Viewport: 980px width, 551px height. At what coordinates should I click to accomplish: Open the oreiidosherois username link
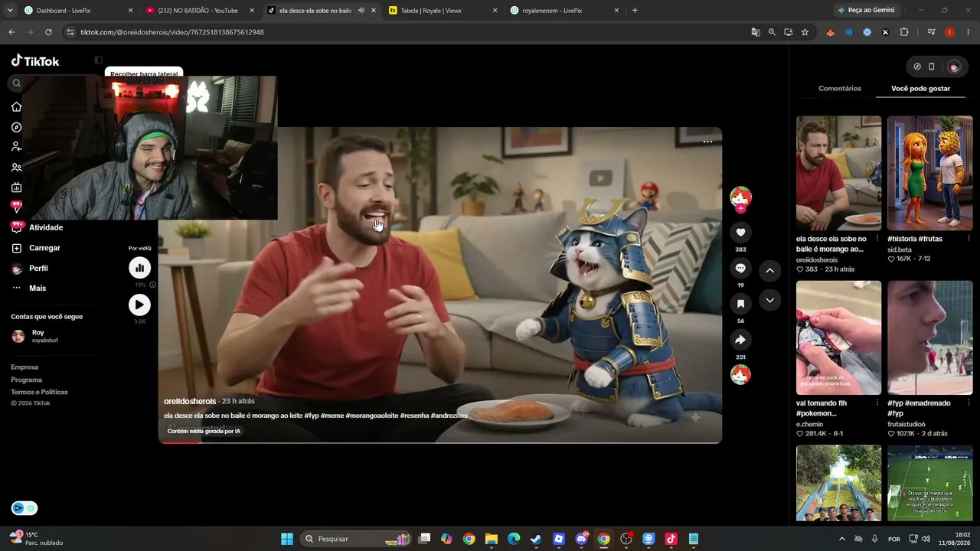coord(190,401)
